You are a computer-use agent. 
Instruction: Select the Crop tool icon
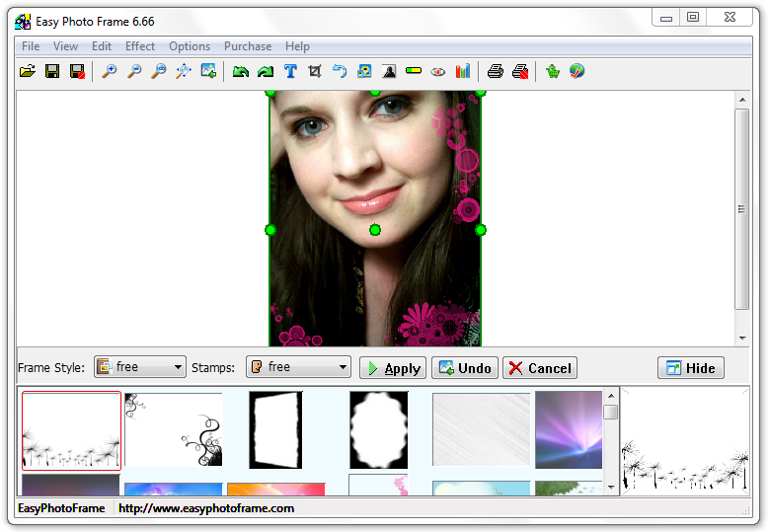tap(315, 72)
